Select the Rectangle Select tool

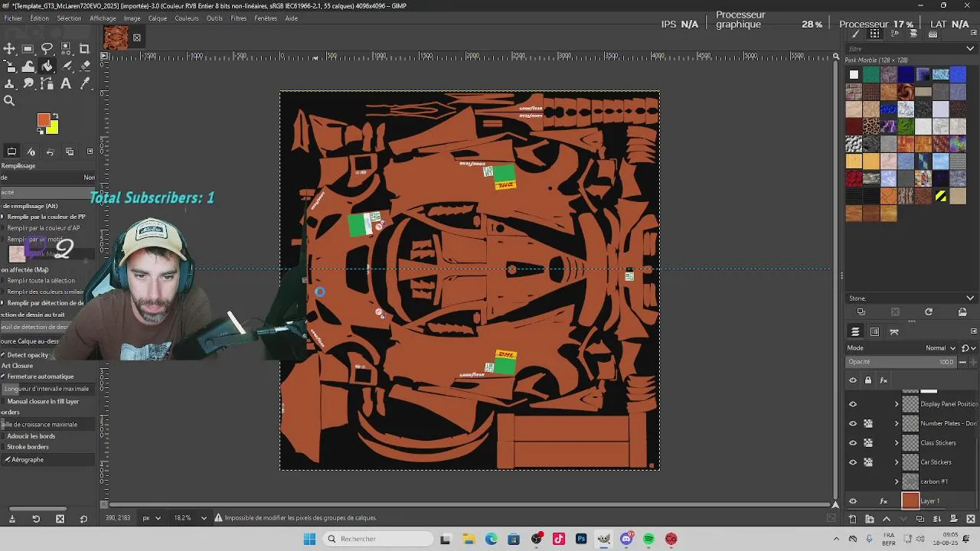pyautogui.click(x=28, y=48)
